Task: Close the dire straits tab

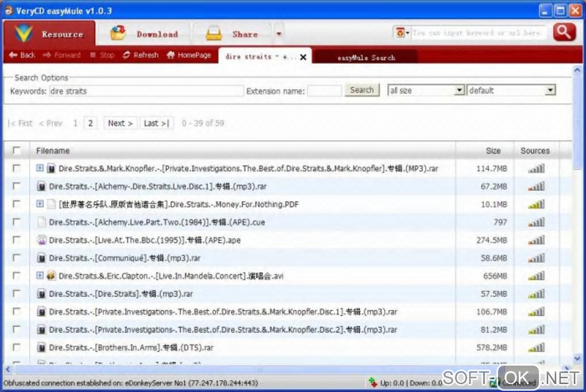Action: [303, 57]
